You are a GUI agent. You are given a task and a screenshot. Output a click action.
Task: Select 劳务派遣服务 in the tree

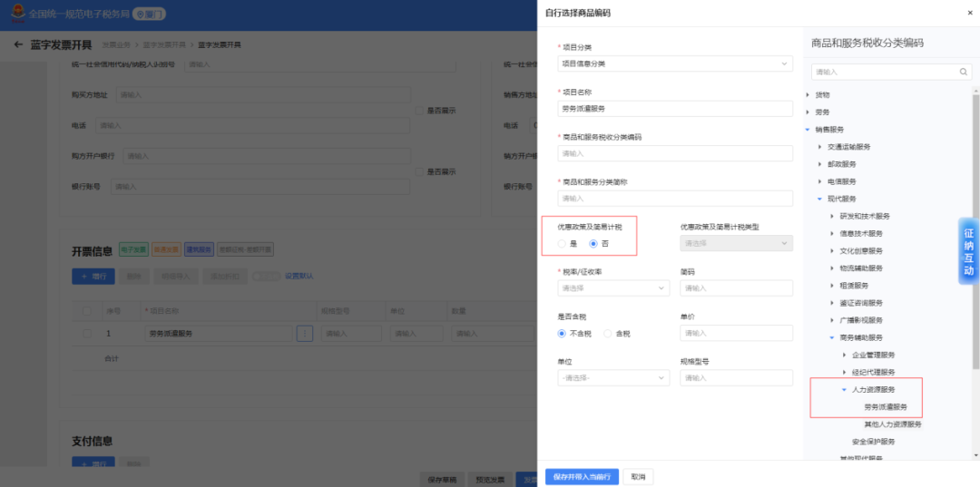point(885,406)
